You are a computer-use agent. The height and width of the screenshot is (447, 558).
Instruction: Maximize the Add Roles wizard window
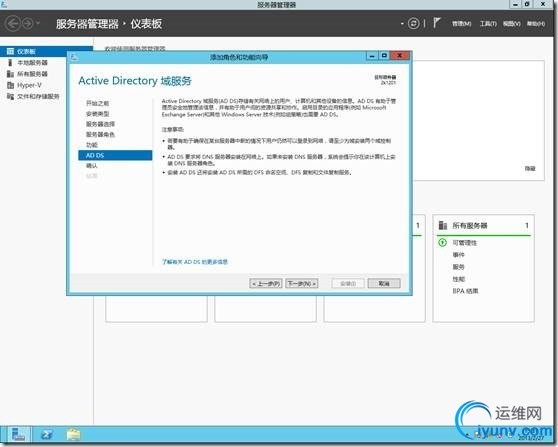click(x=384, y=56)
